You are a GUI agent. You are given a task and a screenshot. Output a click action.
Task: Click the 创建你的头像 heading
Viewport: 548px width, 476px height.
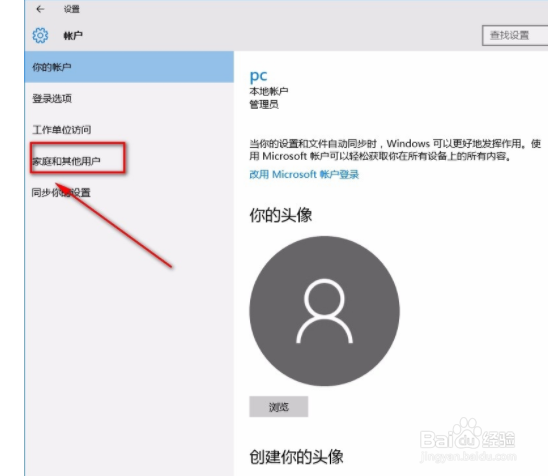click(x=296, y=456)
